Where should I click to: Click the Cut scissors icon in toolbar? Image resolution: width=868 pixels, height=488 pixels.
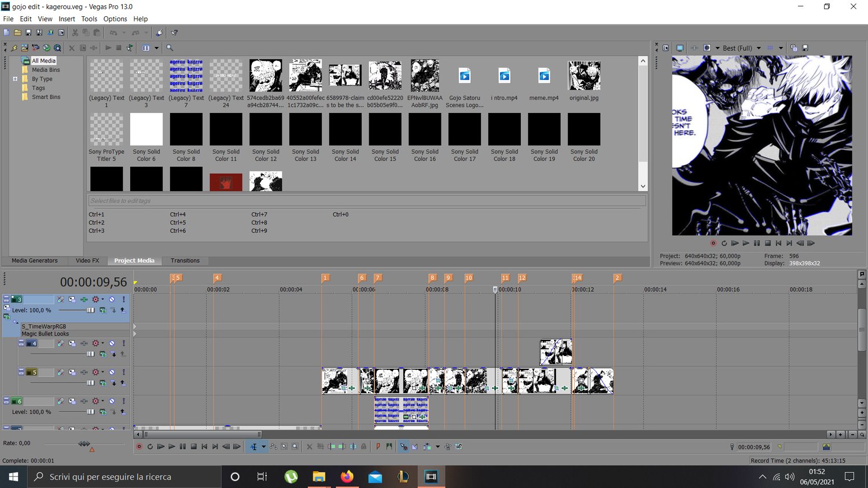pyautogui.click(x=75, y=33)
